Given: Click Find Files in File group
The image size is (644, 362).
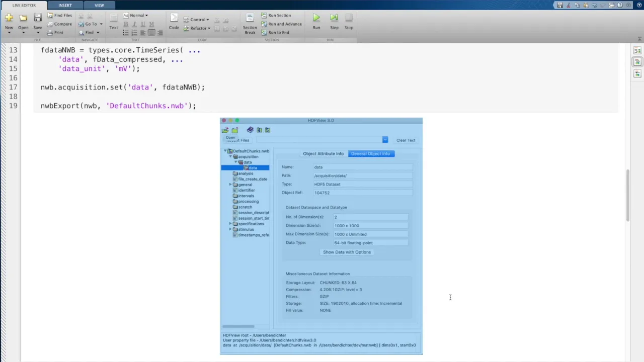Looking at the screenshot, I should point(60,15).
